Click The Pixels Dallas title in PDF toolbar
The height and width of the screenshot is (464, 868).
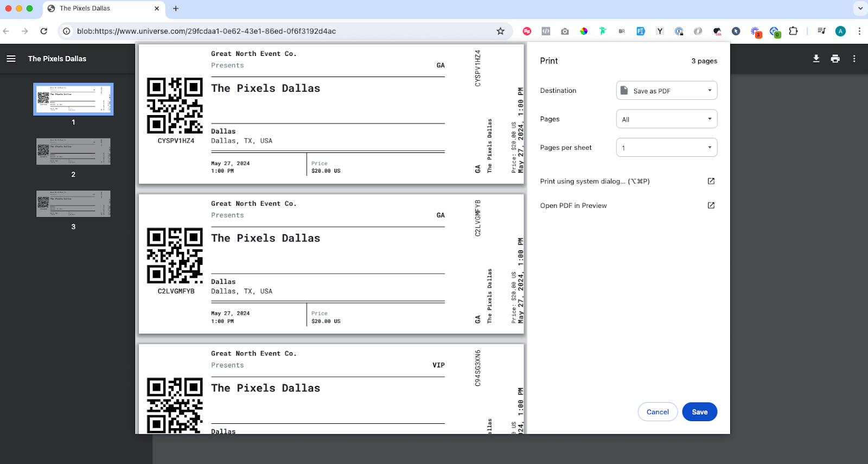[x=57, y=59]
